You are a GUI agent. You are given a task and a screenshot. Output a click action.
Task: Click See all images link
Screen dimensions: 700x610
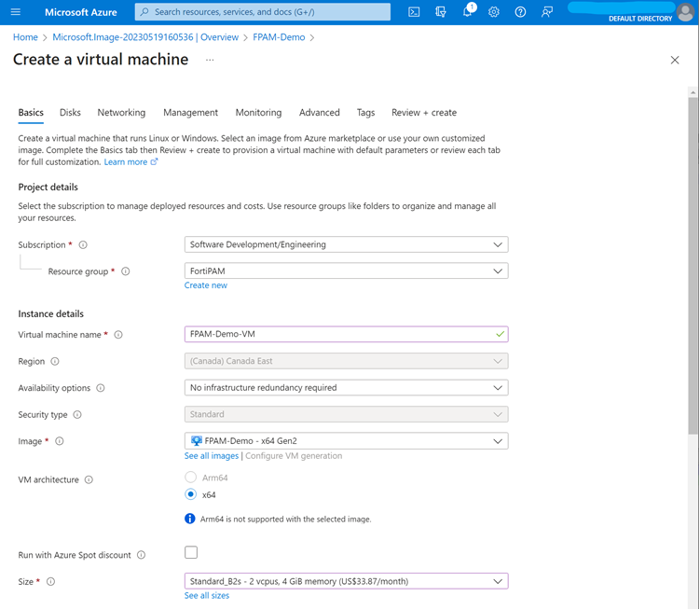(212, 456)
